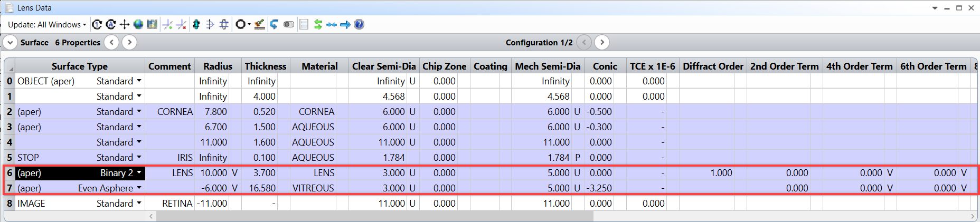Click the lens-with-arrow icon in toolbar

pos(210,24)
